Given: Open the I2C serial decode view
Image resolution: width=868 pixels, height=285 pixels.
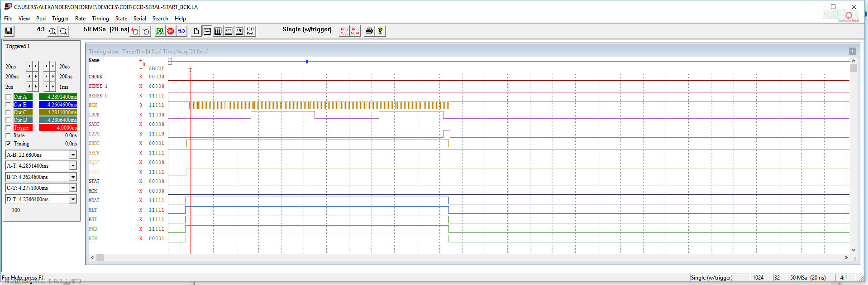Looking at the screenshot, I should [239, 31].
